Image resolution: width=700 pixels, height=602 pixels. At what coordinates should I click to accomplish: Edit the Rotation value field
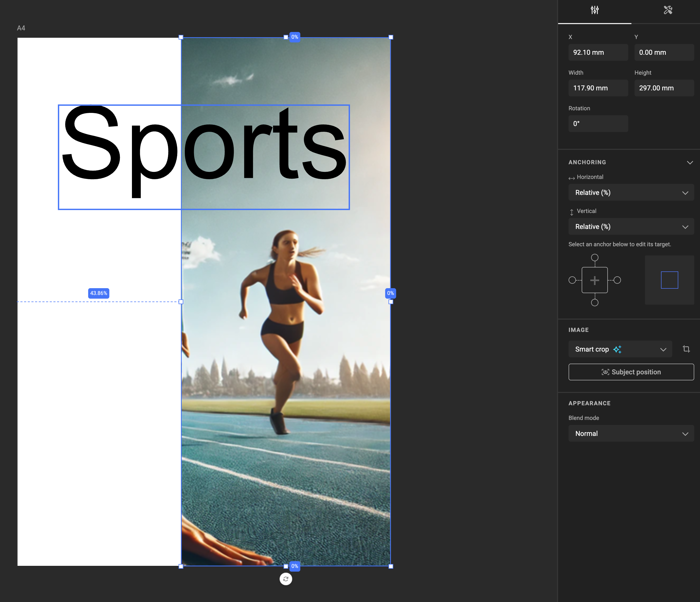tap(598, 124)
